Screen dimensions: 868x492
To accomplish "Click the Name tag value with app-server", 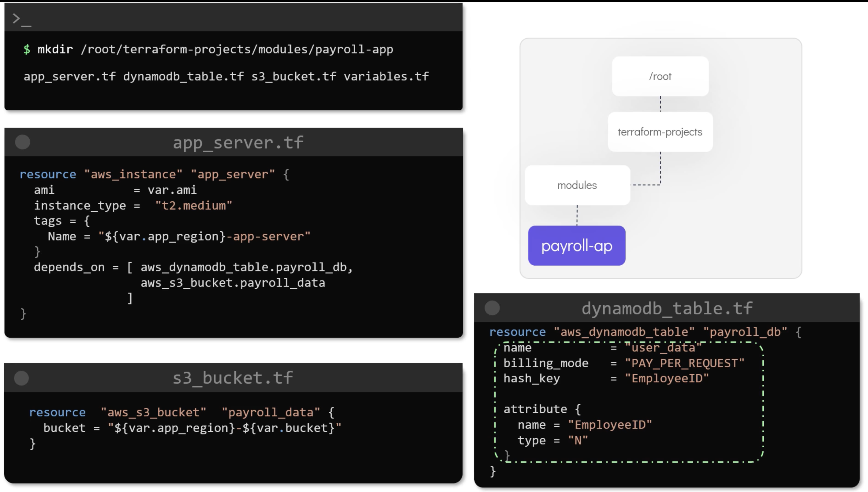I will coord(204,237).
